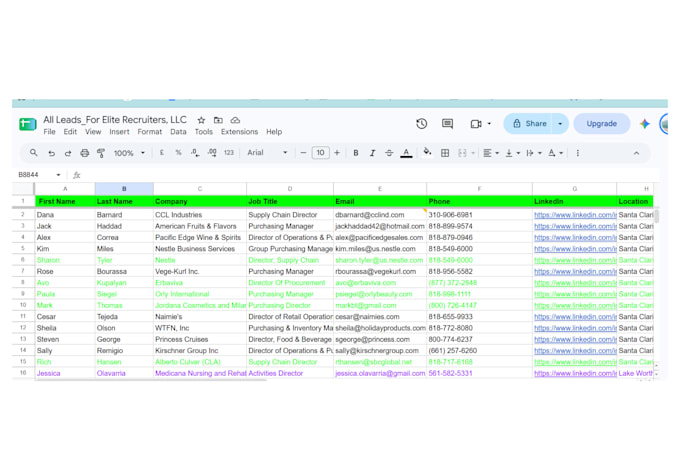Click the document title All Leads
The width and height of the screenshot is (680, 459).
115,120
